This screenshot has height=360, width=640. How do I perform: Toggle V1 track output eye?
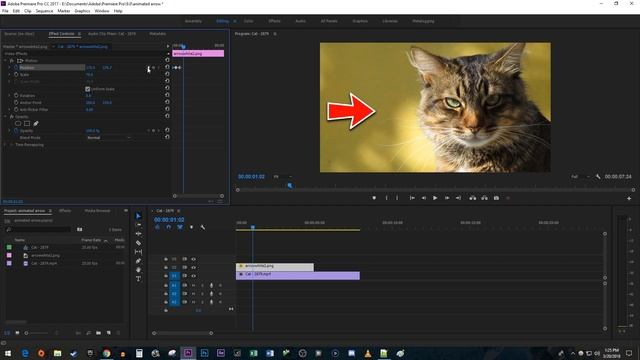(193, 276)
